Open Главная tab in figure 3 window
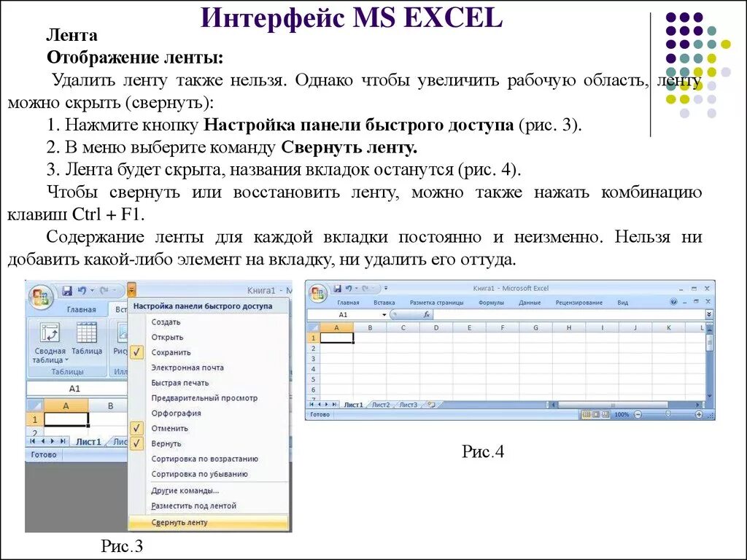 82,309
